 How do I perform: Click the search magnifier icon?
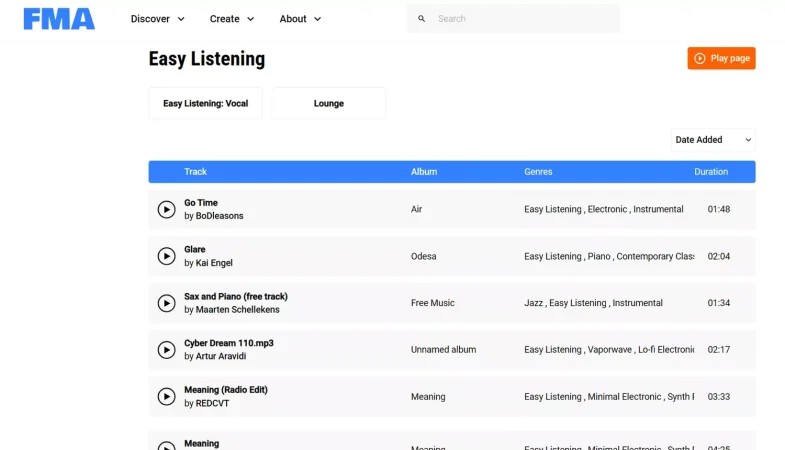pyautogui.click(x=422, y=19)
